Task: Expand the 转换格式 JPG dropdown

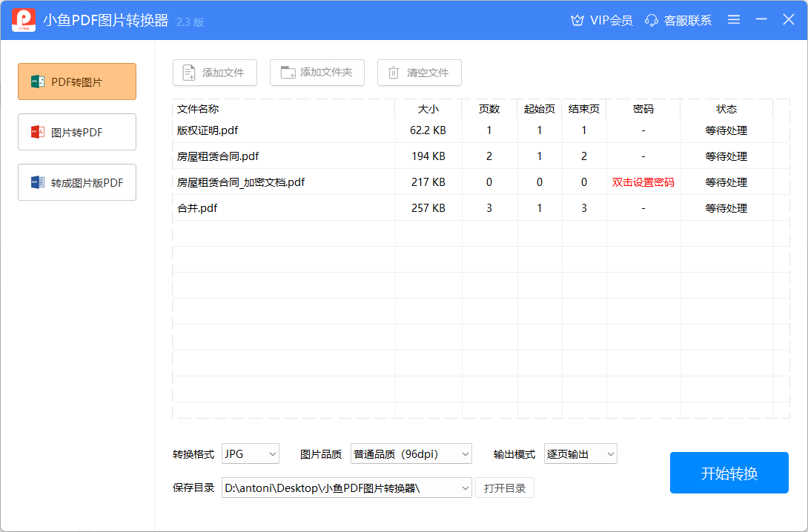Action: [251, 453]
